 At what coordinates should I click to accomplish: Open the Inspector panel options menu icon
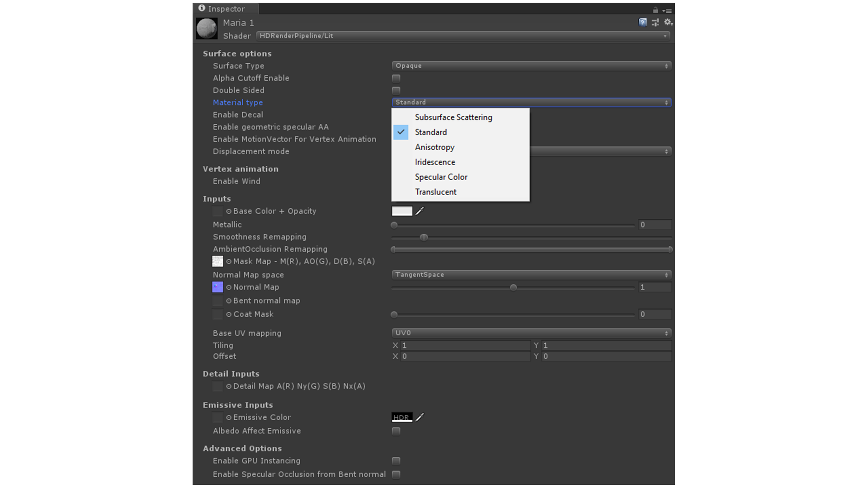pos(667,10)
